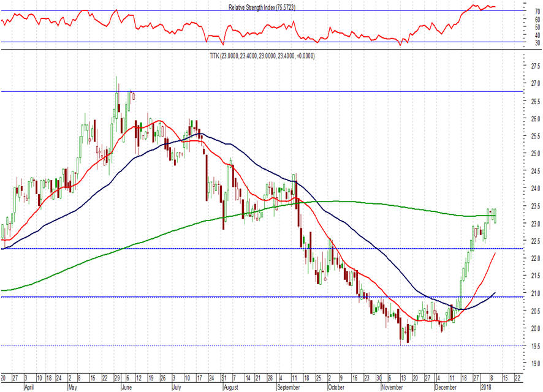
Task: Click the June month label
Action: point(127,388)
